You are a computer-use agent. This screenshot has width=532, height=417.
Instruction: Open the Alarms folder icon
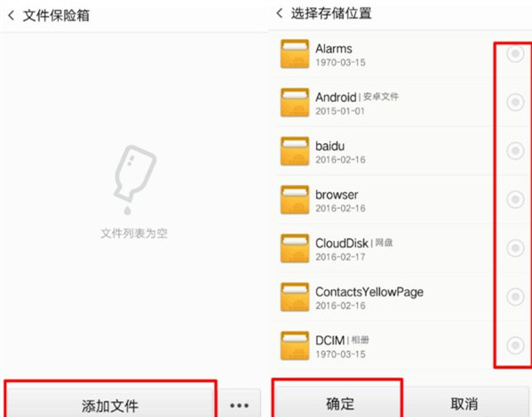(295, 53)
